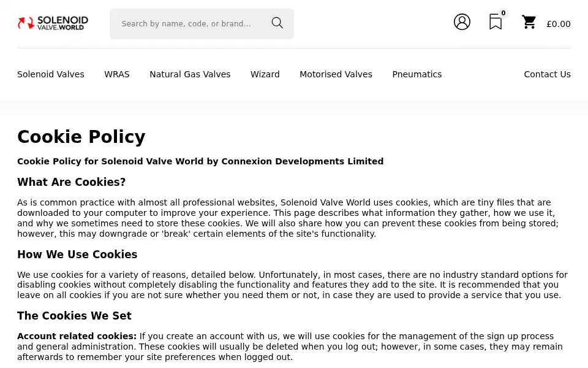Click the 'Account related cookies:' bold text
Image resolution: width=588 pixels, height=368 pixels.
point(77,336)
